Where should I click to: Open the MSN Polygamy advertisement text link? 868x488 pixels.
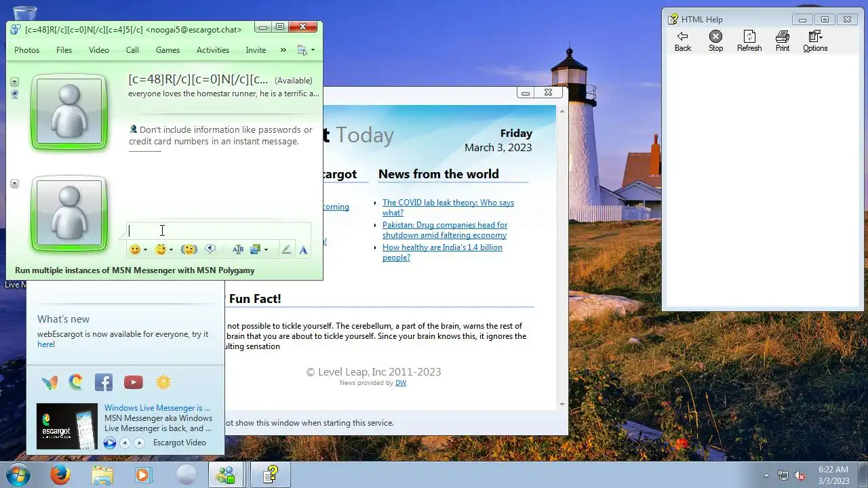(135, 270)
